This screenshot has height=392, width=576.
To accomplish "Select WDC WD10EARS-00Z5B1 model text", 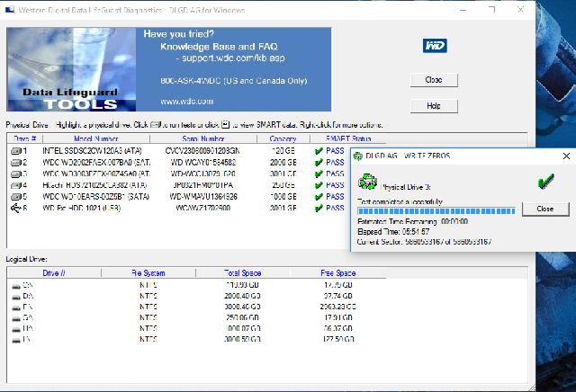I will click(96, 197).
